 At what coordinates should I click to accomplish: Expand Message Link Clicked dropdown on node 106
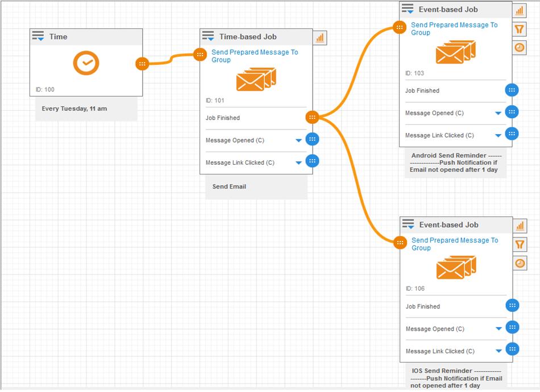point(499,351)
